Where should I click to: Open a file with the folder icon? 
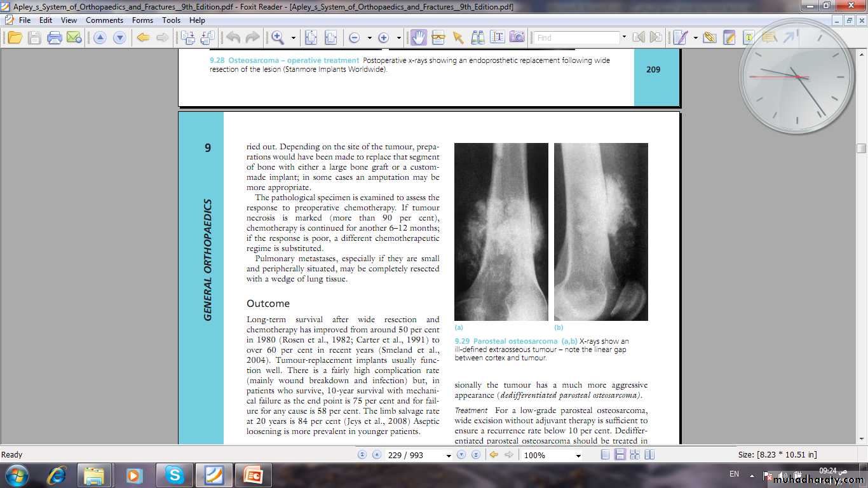pyautogui.click(x=14, y=37)
